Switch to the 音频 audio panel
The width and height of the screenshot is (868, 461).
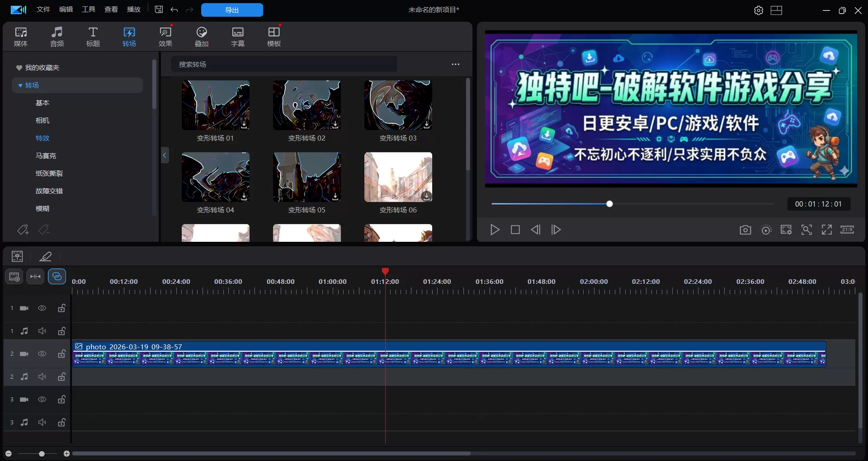pyautogui.click(x=57, y=36)
